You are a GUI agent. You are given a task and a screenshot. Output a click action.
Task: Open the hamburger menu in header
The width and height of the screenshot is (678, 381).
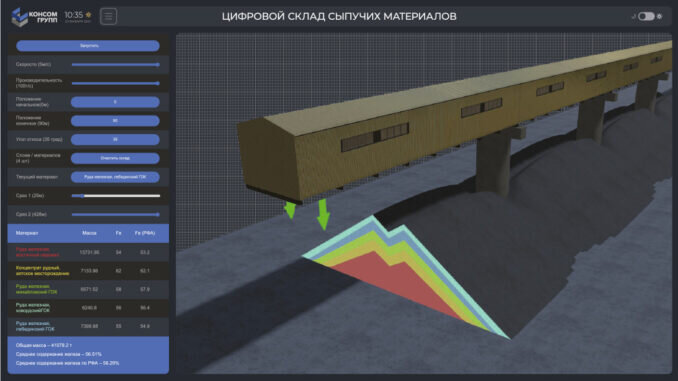tap(108, 16)
